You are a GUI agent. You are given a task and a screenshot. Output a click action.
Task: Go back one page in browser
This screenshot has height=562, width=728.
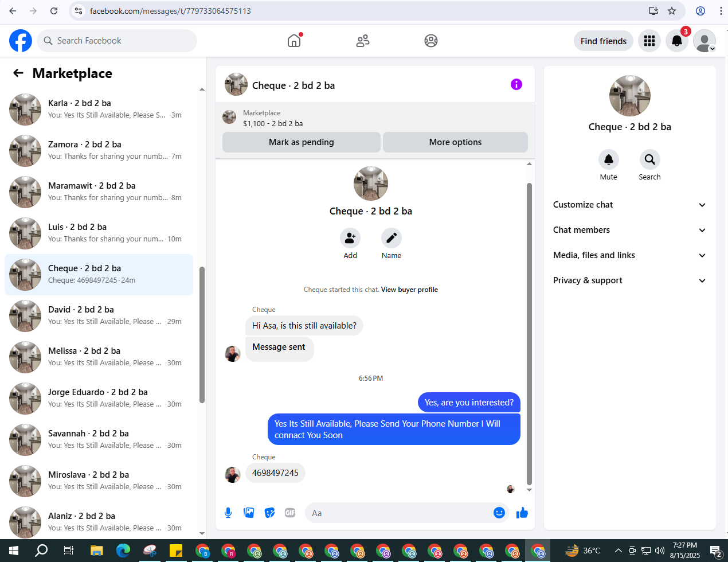tap(13, 11)
